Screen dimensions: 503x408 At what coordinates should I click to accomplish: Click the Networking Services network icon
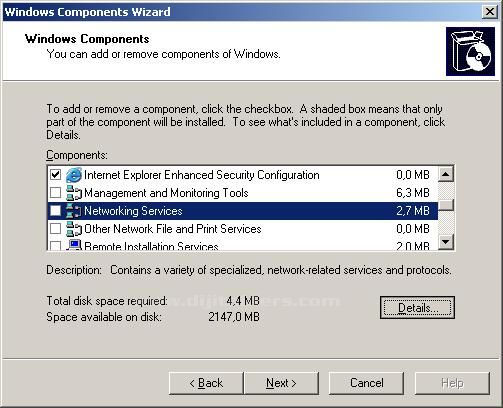73,211
